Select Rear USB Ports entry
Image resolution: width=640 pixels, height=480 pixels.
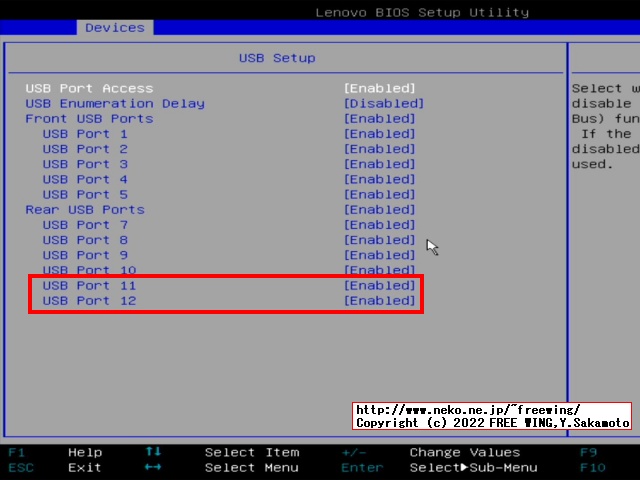tap(85, 209)
